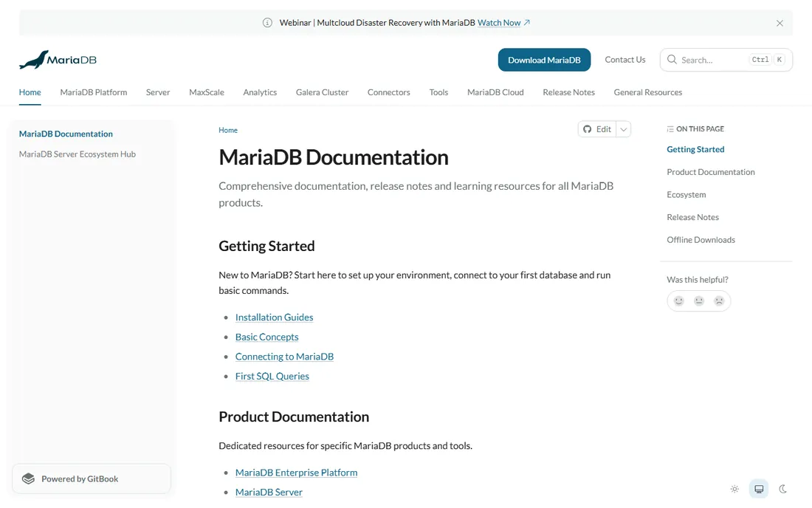812x508 pixels.
Task: Open the MariaDB Enterprise Platform link
Action: [x=296, y=473]
